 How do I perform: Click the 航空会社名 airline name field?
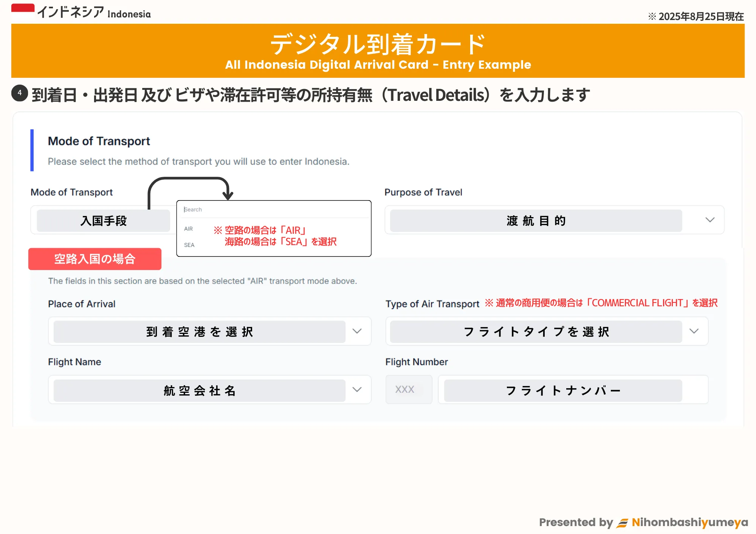pyautogui.click(x=199, y=390)
